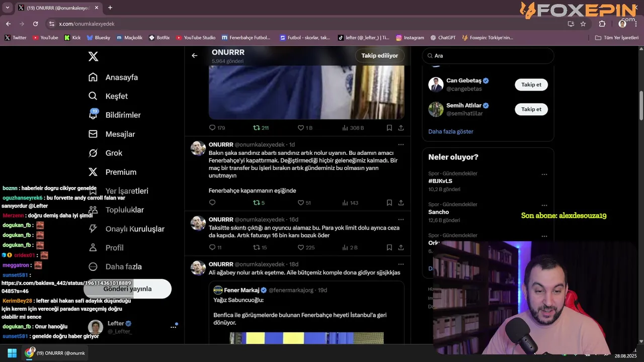Bookmark page with the star icon
Screen dimensions: 644x362
point(583,24)
